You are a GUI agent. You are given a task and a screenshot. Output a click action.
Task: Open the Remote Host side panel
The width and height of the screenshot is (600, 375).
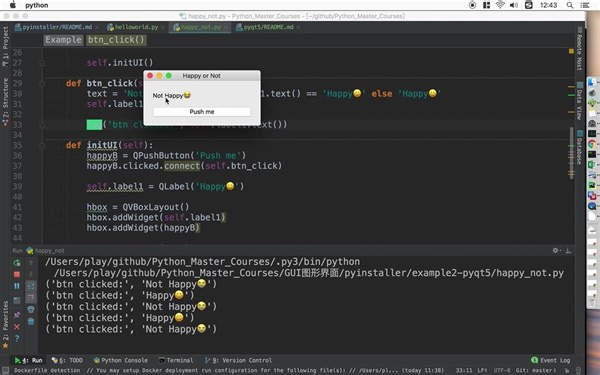coord(579,49)
